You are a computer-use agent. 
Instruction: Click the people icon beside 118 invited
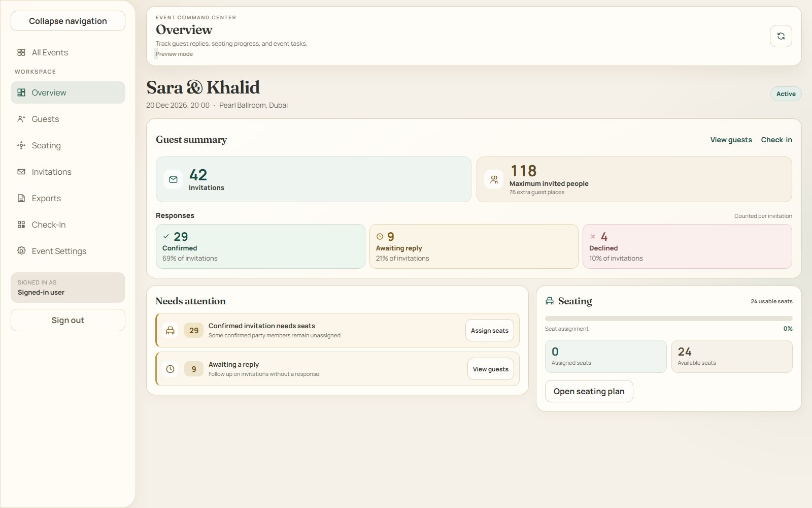pos(494,179)
